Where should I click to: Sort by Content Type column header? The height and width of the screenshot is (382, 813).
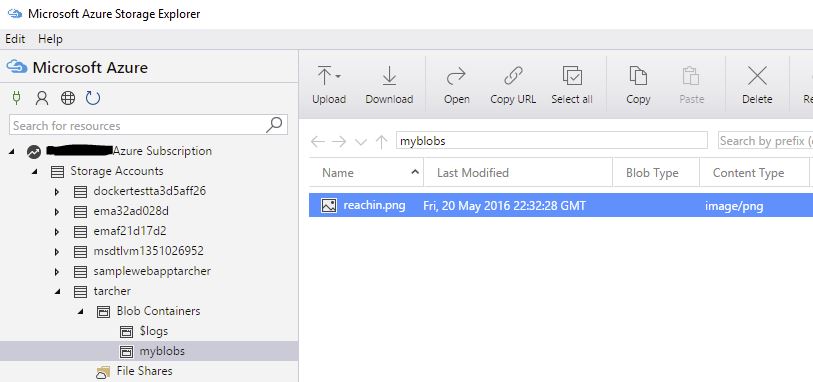click(754, 173)
